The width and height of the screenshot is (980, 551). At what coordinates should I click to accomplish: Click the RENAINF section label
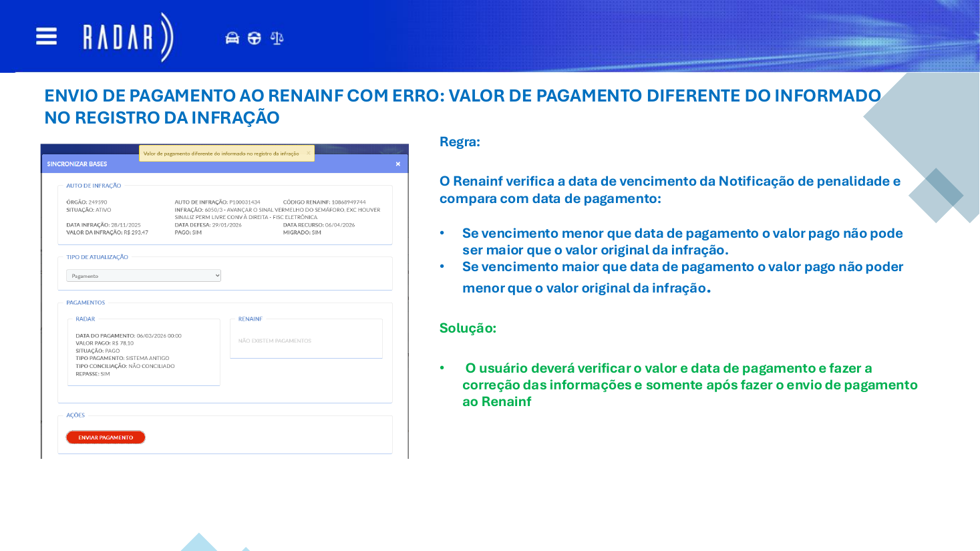[251, 319]
